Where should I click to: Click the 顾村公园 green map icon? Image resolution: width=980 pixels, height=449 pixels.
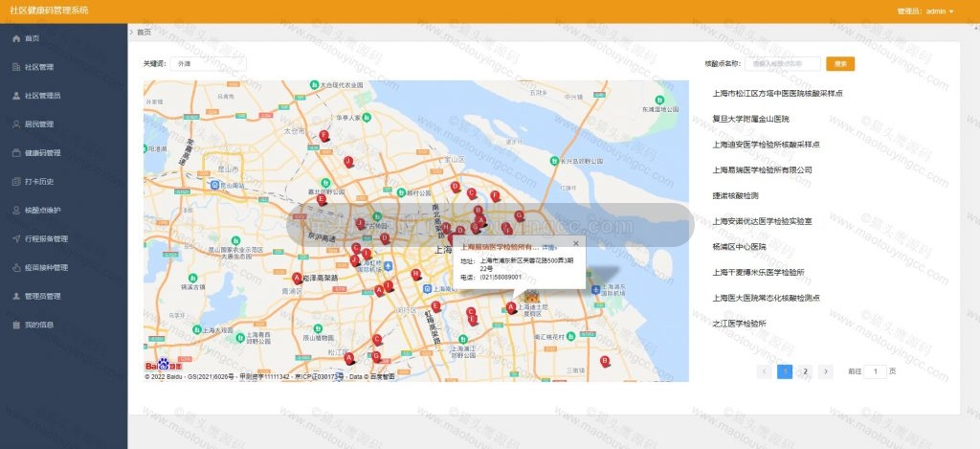[401, 192]
